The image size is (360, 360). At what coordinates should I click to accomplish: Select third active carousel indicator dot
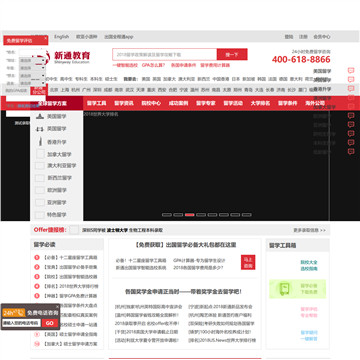[189, 215]
